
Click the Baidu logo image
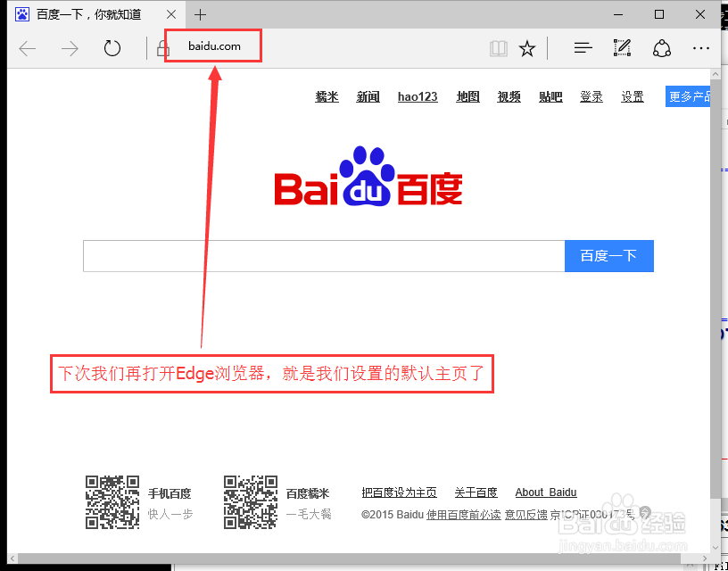click(368, 176)
